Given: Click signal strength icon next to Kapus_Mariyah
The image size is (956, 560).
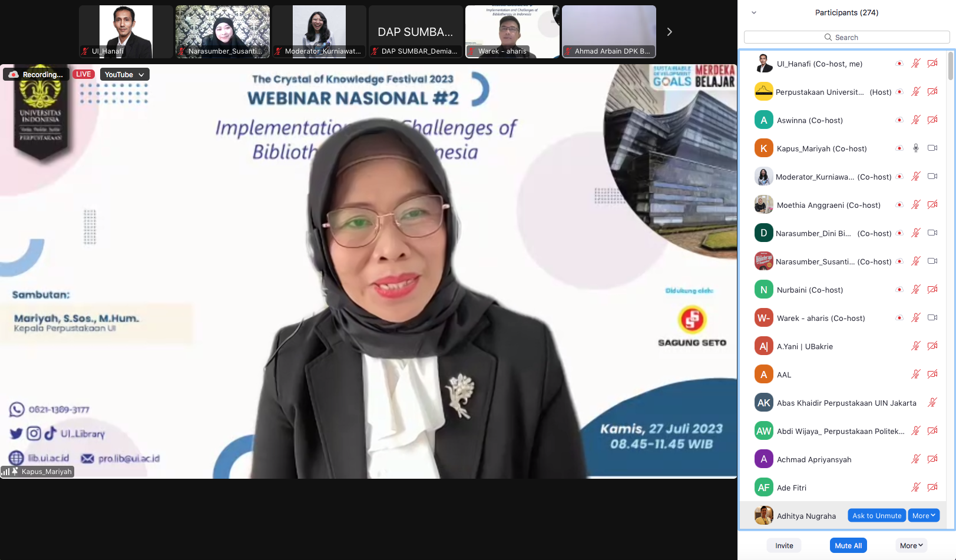Looking at the screenshot, I should point(5,472).
